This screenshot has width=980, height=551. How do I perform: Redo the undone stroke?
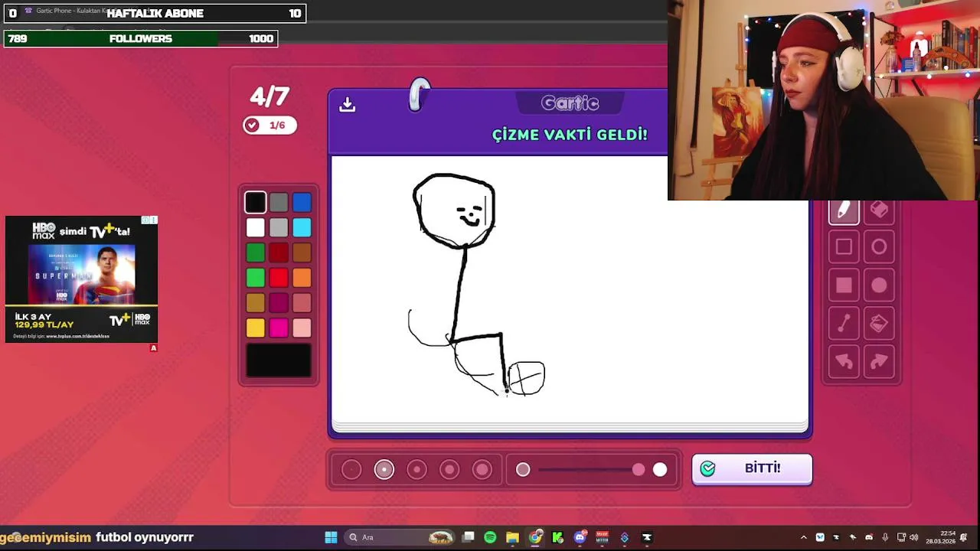pyautogui.click(x=879, y=361)
